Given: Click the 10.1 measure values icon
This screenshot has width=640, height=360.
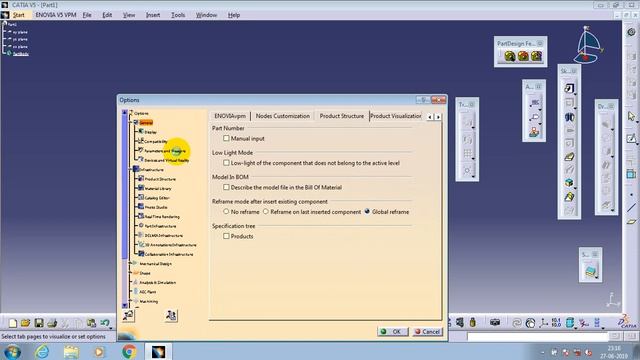Looking at the screenshot, I should 556,323.
